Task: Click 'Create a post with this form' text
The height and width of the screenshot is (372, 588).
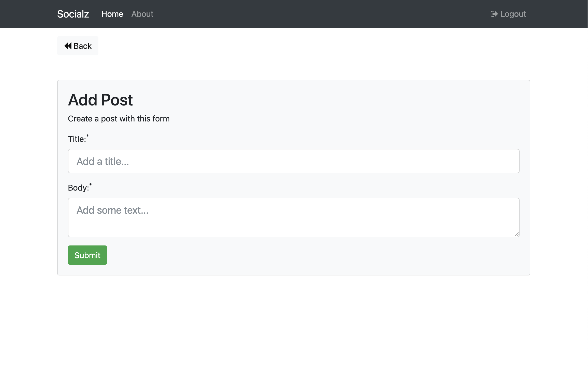Action: point(119,119)
